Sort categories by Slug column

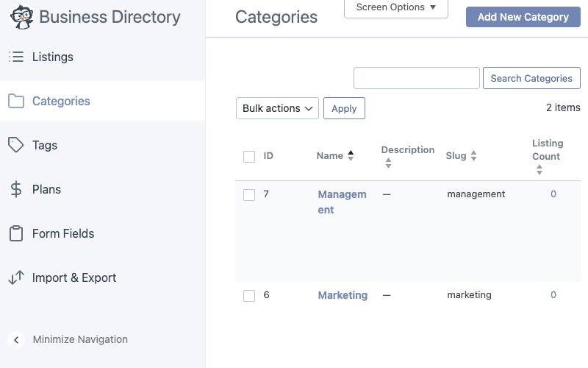pyautogui.click(x=462, y=155)
